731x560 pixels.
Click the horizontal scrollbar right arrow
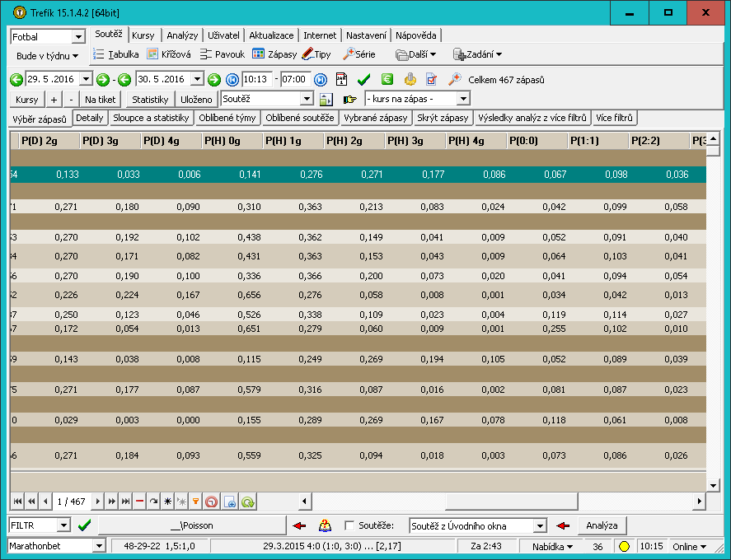coord(700,501)
